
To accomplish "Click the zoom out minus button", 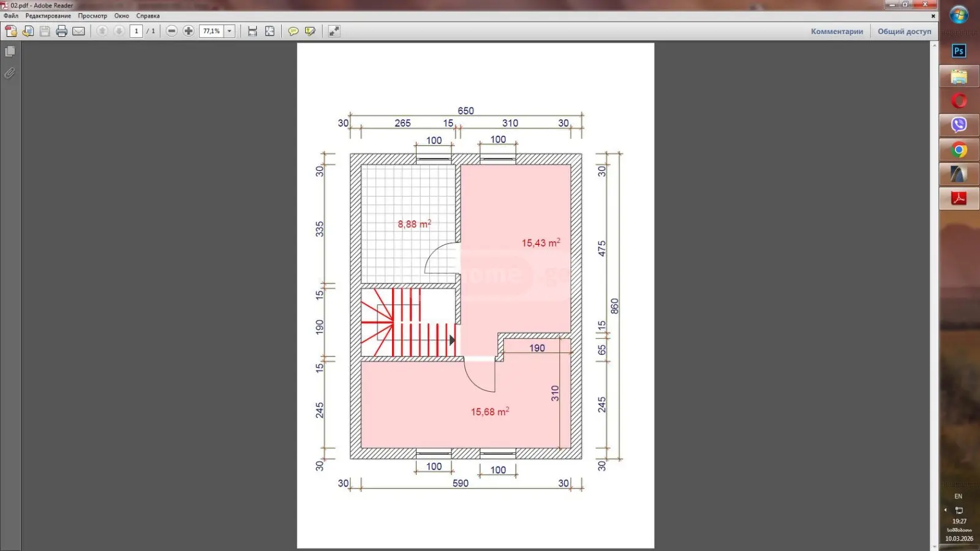I will (171, 31).
